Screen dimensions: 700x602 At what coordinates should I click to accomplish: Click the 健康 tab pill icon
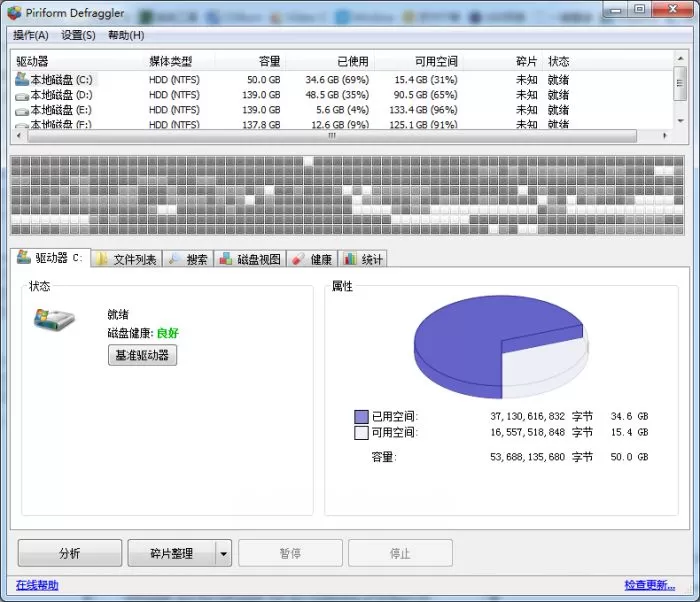(x=298, y=259)
